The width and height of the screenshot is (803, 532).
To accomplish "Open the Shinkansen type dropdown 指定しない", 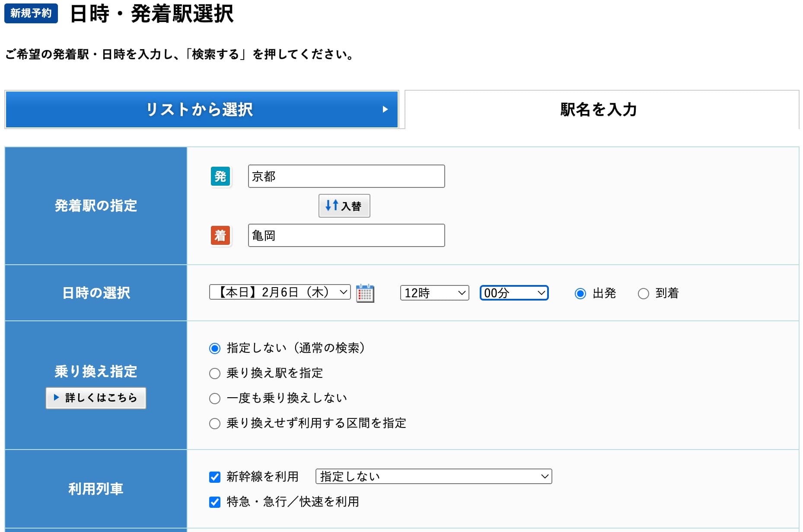I will 433,476.
